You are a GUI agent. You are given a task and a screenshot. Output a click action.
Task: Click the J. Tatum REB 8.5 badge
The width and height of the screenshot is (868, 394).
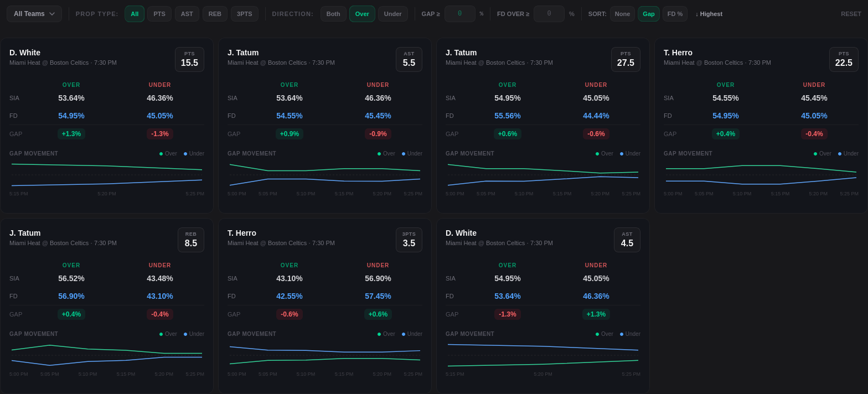click(191, 240)
